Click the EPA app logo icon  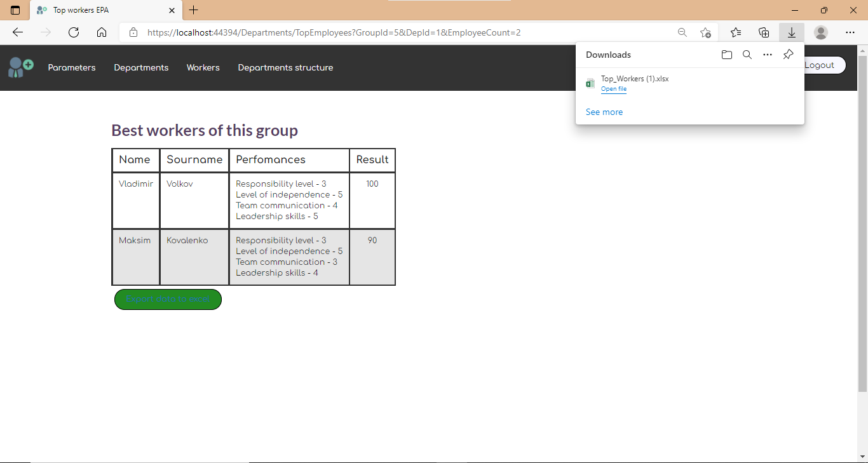click(x=20, y=67)
